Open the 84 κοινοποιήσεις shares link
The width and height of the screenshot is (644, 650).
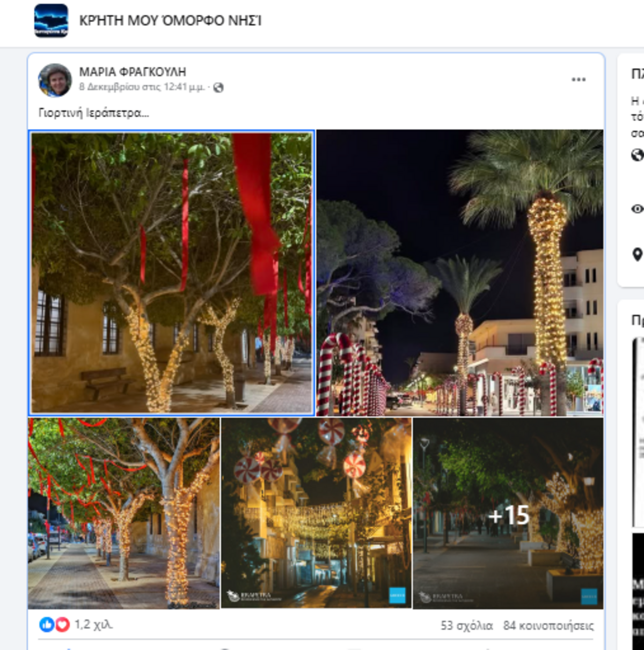pos(548,625)
